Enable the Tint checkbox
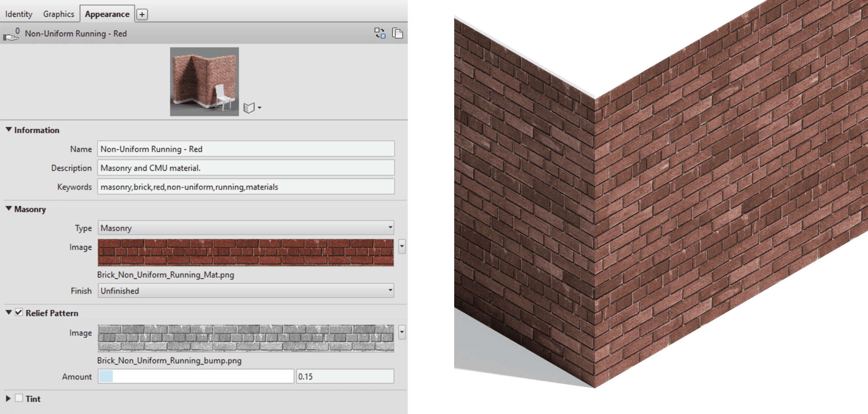 (x=19, y=399)
